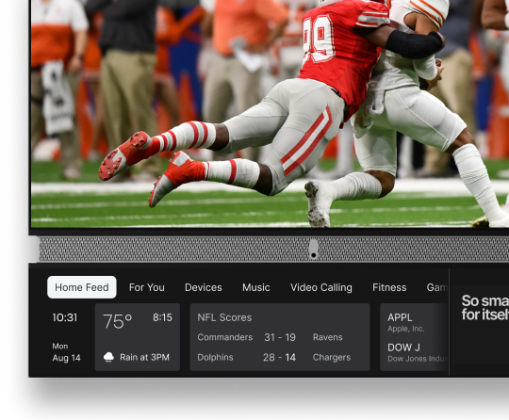Select the Dolphins team name
This screenshot has height=420, width=509.
215,357
